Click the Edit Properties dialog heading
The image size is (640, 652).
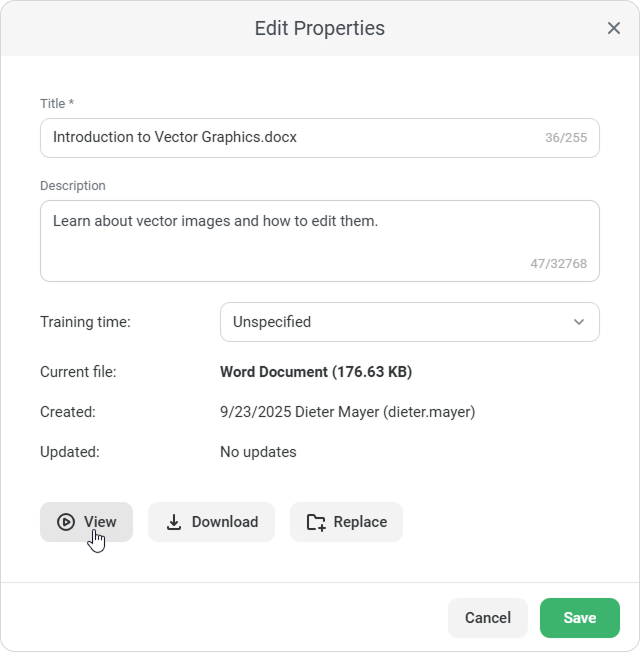click(320, 28)
